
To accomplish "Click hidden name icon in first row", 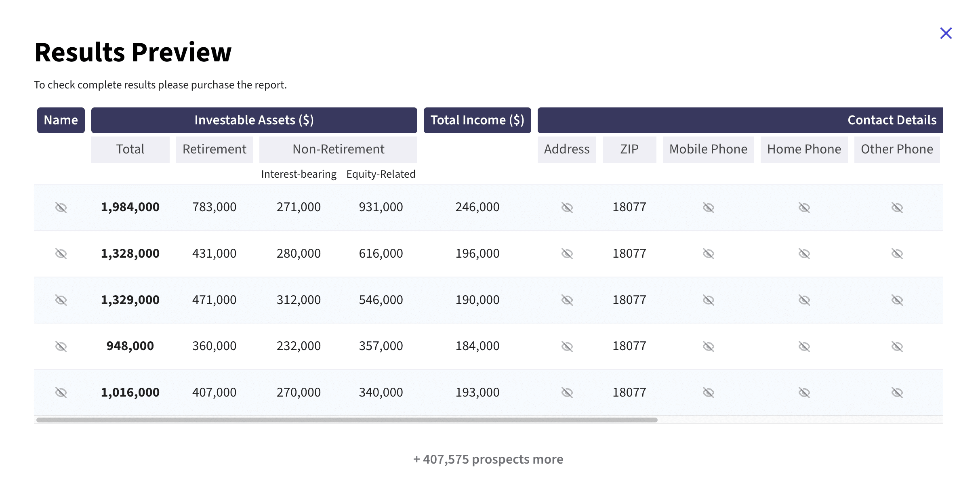I will [61, 208].
